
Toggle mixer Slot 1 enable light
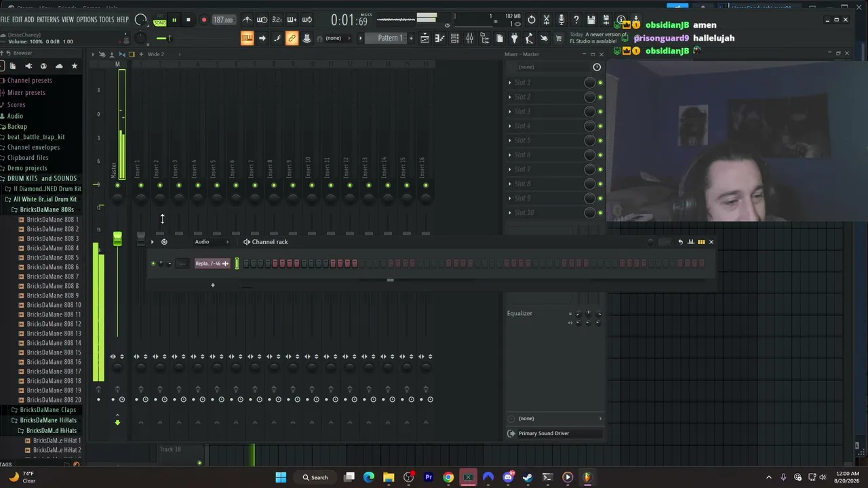point(600,83)
